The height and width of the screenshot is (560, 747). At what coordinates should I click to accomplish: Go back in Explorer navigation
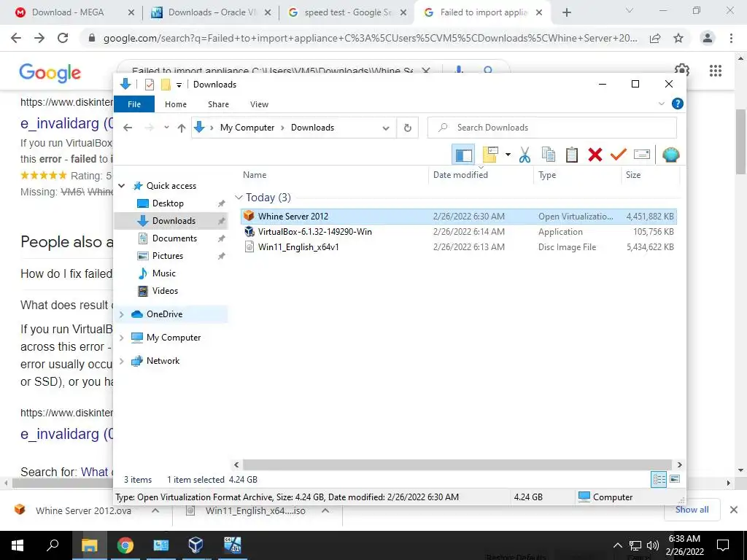click(128, 128)
